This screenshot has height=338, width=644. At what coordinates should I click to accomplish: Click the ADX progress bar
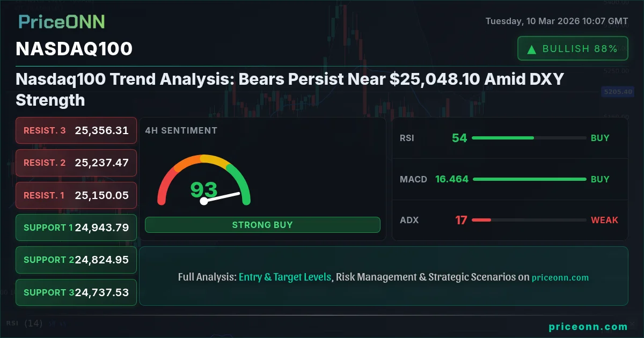[529, 220]
